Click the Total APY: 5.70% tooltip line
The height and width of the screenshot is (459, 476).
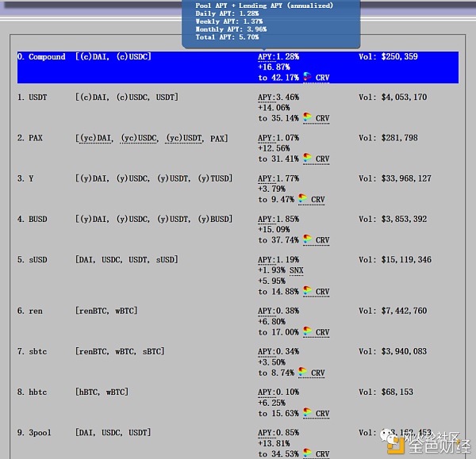227,37
